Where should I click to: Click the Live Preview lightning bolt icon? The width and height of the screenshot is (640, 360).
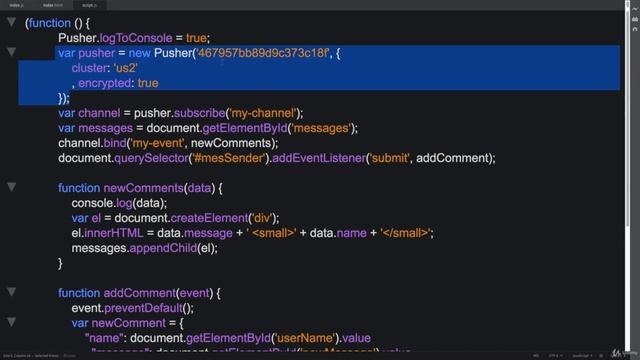pos(635,9)
